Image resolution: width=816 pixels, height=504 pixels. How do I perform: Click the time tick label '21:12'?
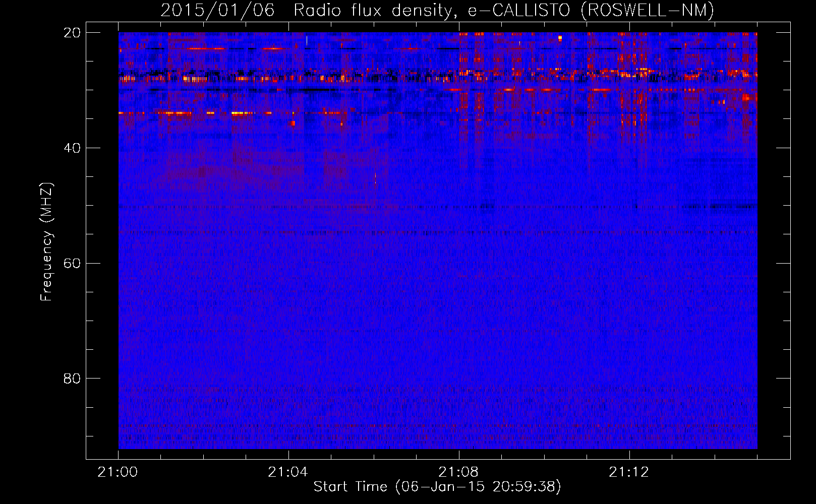(x=629, y=472)
